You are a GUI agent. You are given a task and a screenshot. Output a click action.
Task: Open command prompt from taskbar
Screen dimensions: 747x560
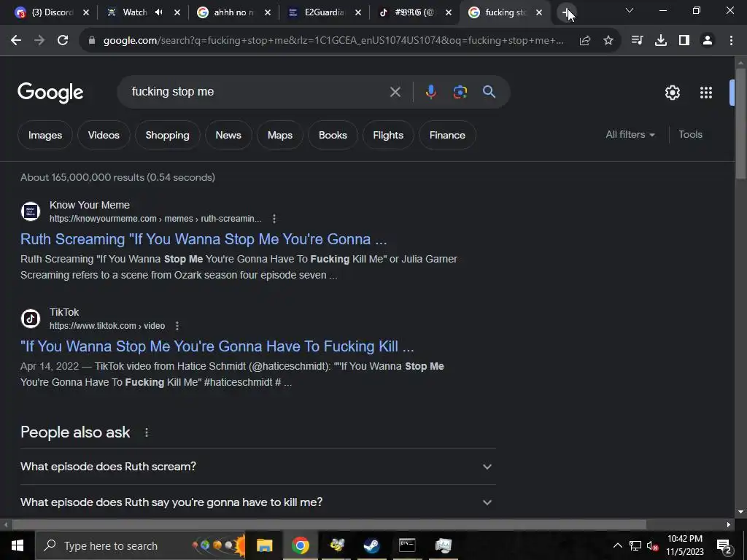point(407,545)
